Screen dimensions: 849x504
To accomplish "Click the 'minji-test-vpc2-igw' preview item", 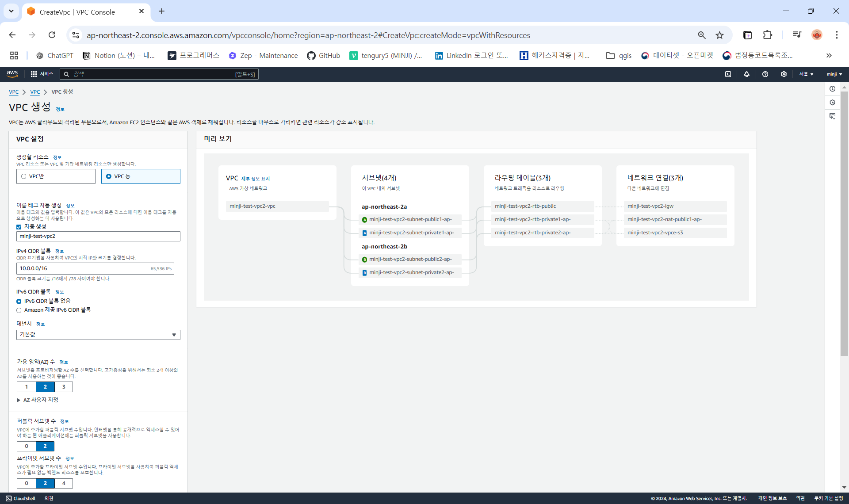I will pos(676,206).
